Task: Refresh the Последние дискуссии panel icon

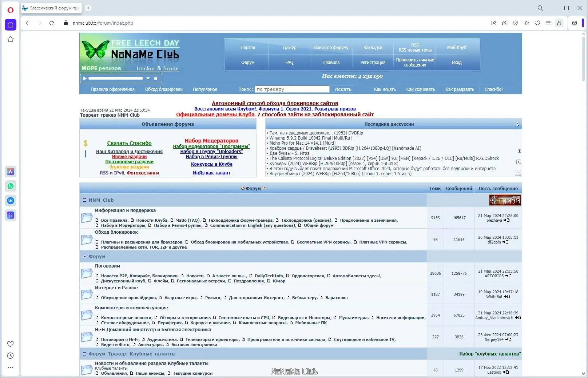Action: click(x=517, y=124)
